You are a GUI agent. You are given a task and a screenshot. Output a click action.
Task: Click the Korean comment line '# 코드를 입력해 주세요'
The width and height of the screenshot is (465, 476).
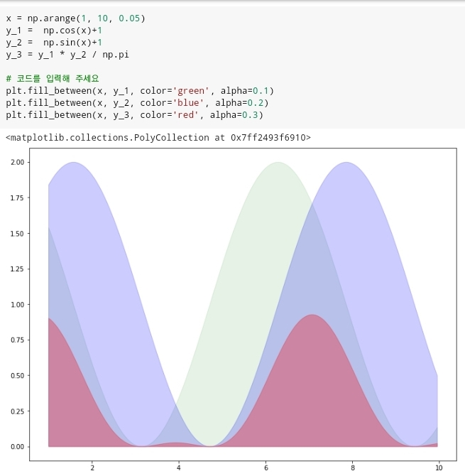tap(53, 79)
